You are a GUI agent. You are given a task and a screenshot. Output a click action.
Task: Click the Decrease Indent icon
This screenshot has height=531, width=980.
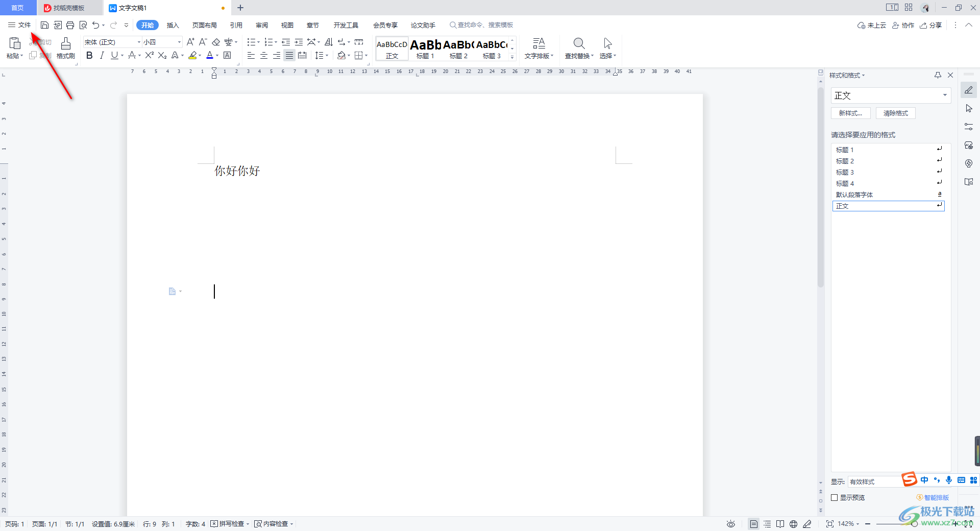(286, 42)
